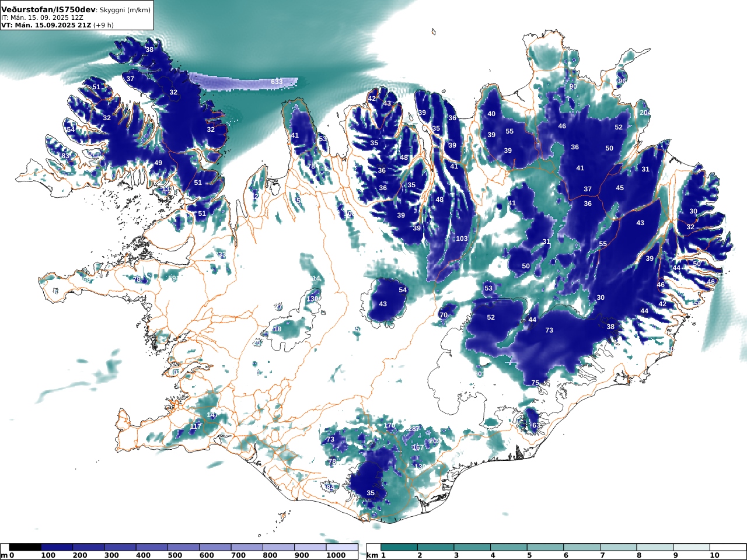The height and width of the screenshot is (560, 747).
Task: Pick the 600–700 m lavender swatch
Action: tap(215, 547)
